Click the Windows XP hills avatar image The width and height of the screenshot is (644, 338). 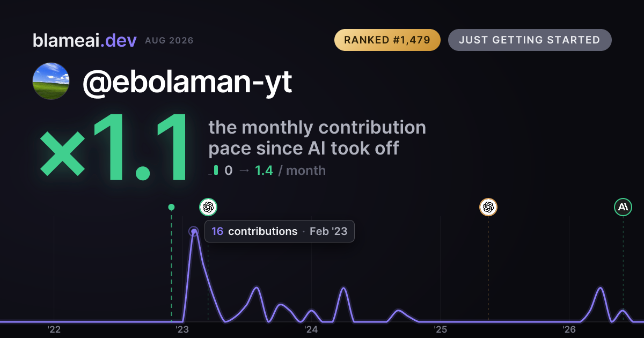tap(51, 81)
